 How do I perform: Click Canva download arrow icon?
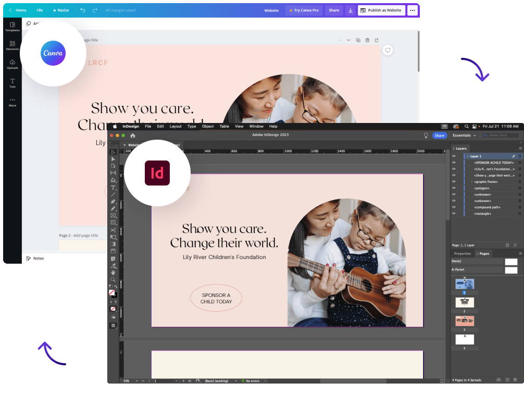[350, 10]
